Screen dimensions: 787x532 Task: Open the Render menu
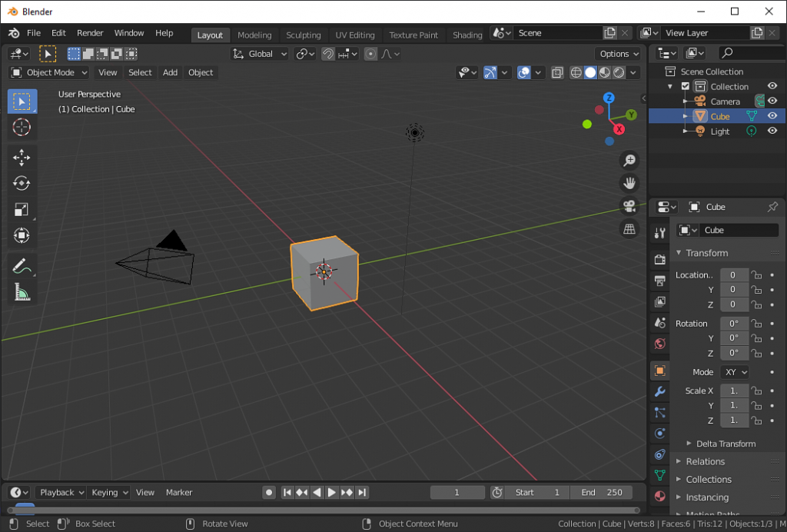(90, 32)
